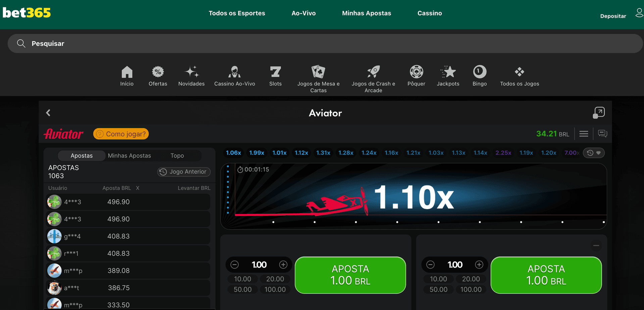Choose 100.00 preset in first bet panel

tap(275, 290)
